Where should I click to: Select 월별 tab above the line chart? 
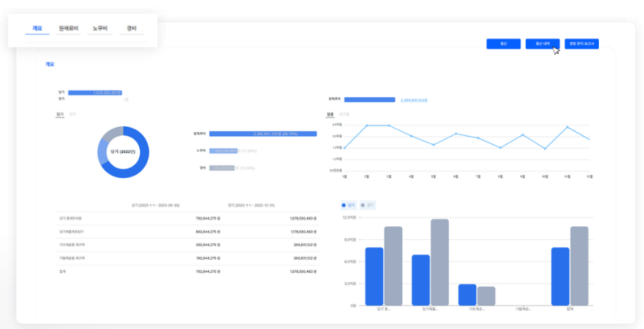point(330,115)
